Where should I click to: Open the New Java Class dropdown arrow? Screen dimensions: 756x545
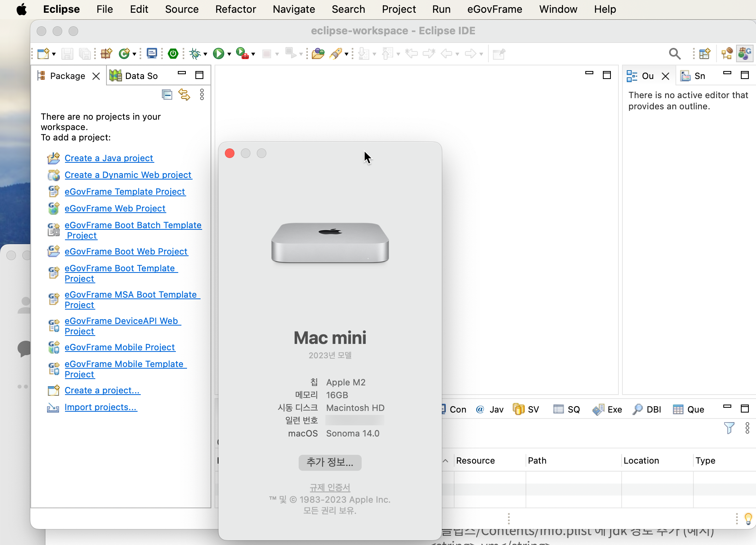(134, 54)
